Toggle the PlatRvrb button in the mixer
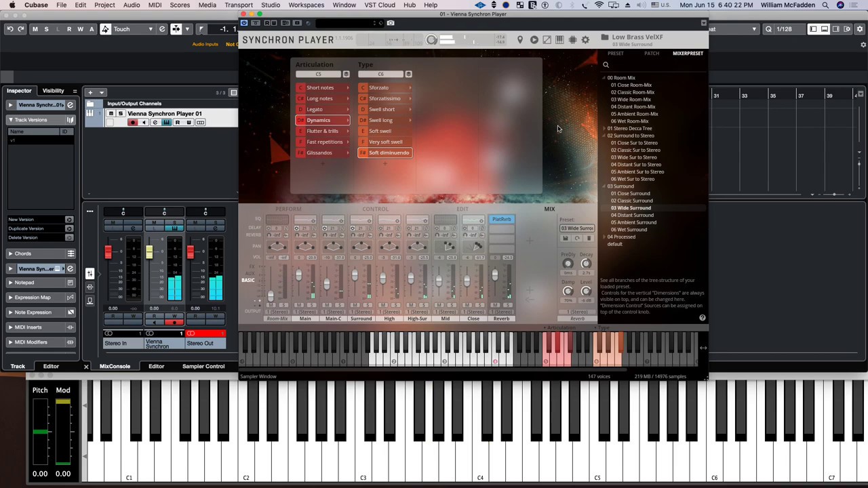868x488 pixels. pos(502,220)
